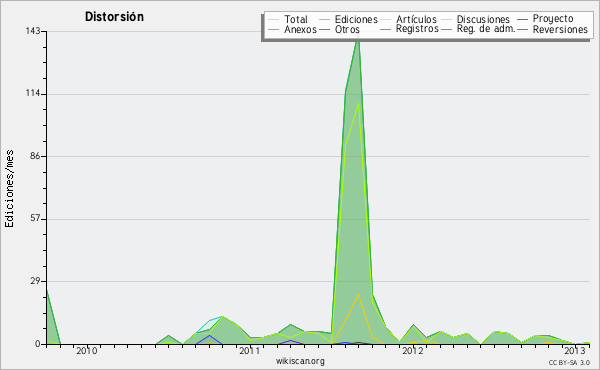Viewport: 600px width, 370px height.
Task: Click the green Ediciones line swatch in legend
Action: [x=324, y=19]
